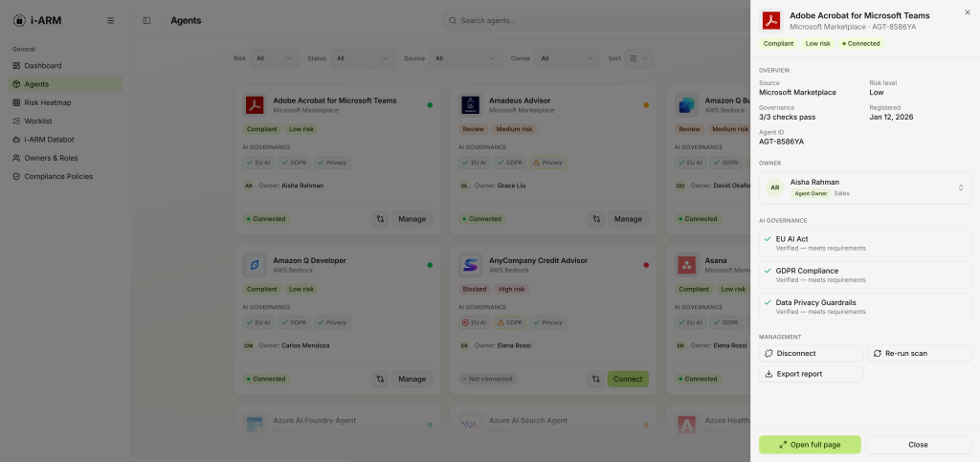
Task: Go to Worklist
Action: coord(65,121)
